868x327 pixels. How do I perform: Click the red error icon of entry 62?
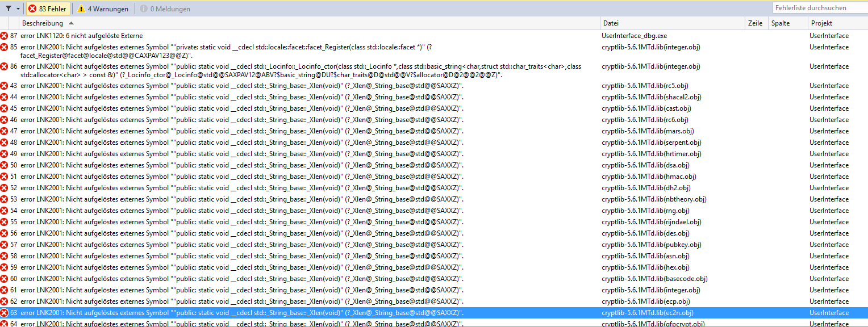pyautogui.click(x=5, y=301)
